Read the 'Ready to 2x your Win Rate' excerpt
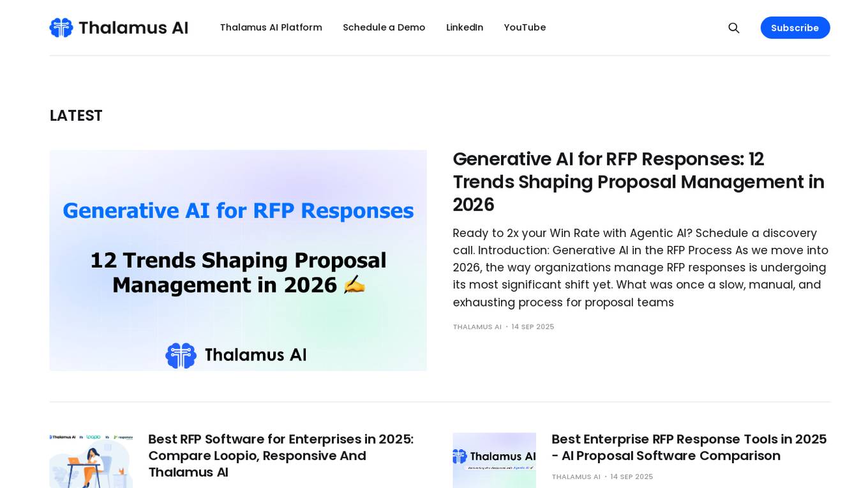Screen dimensions: 868x488 click(x=641, y=268)
